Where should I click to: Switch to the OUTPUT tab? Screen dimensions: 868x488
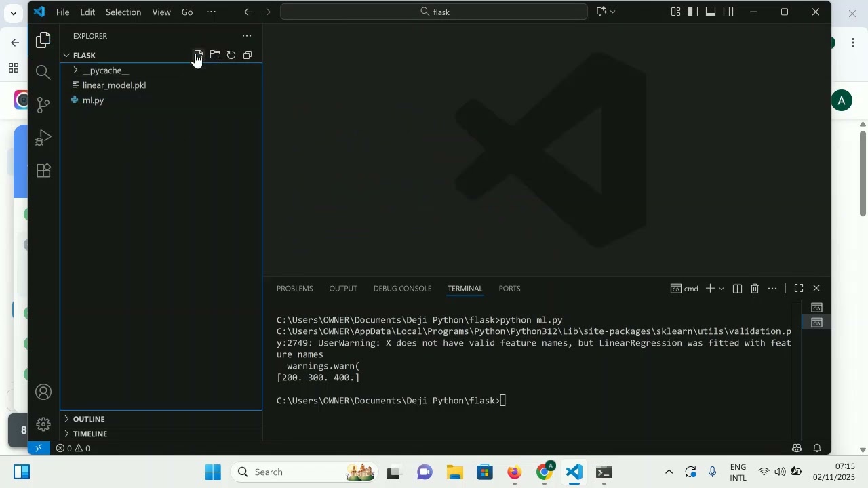tap(343, 289)
